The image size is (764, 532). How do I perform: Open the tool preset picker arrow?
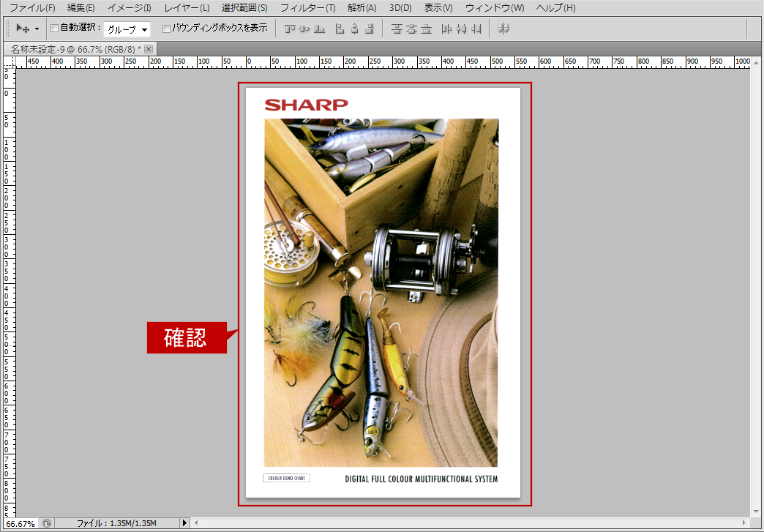click(x=37, y=29)
